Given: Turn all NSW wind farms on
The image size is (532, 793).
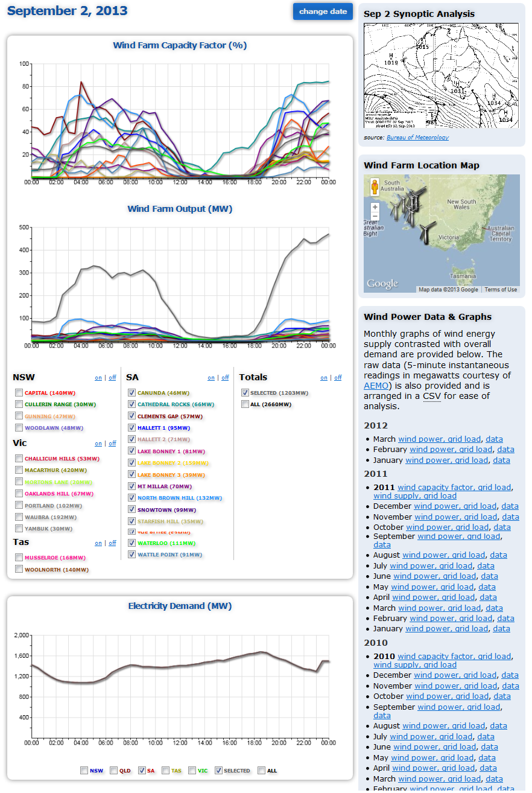Looking at the screenshot, I should click(98, 378).
